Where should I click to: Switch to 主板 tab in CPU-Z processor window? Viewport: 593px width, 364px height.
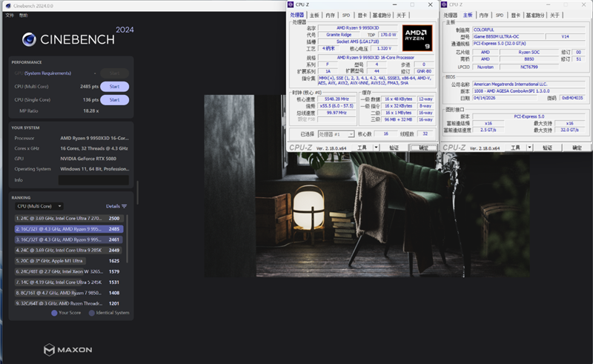(314, 15)
